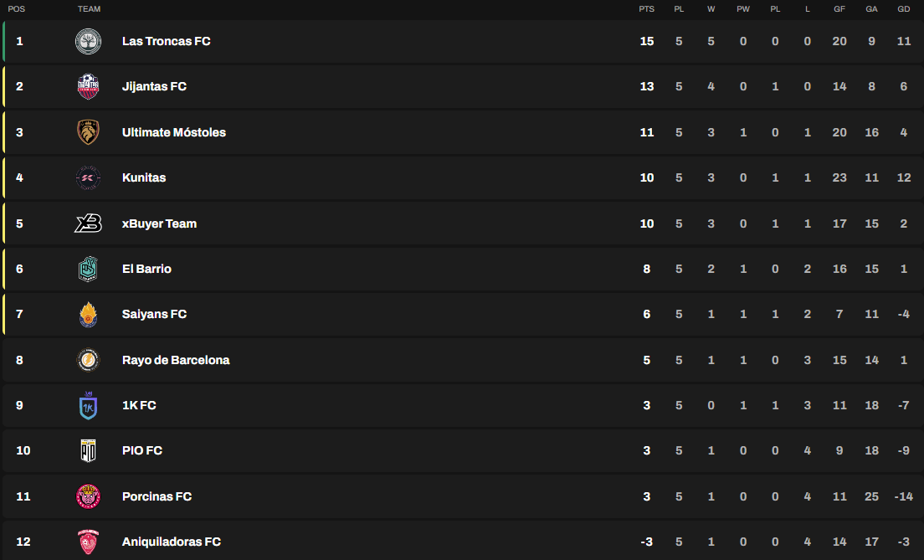Select the Saiyans FC flame logo
924x560 pixels.
coord(89,314)
